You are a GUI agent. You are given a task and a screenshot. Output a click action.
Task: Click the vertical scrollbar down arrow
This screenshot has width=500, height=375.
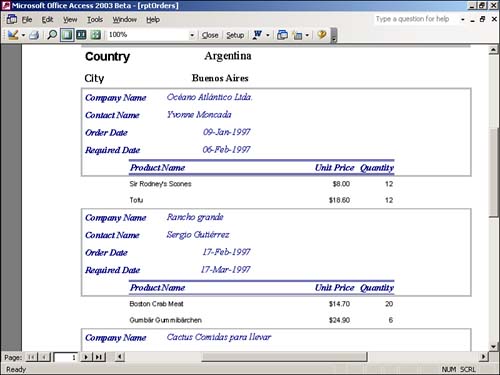click(494, 347)
